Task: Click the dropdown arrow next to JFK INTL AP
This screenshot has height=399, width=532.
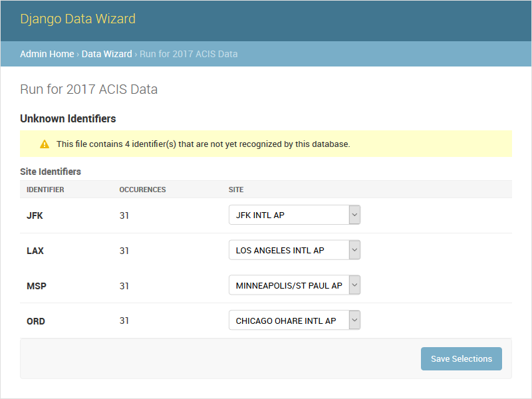Action: click(354, 214)
